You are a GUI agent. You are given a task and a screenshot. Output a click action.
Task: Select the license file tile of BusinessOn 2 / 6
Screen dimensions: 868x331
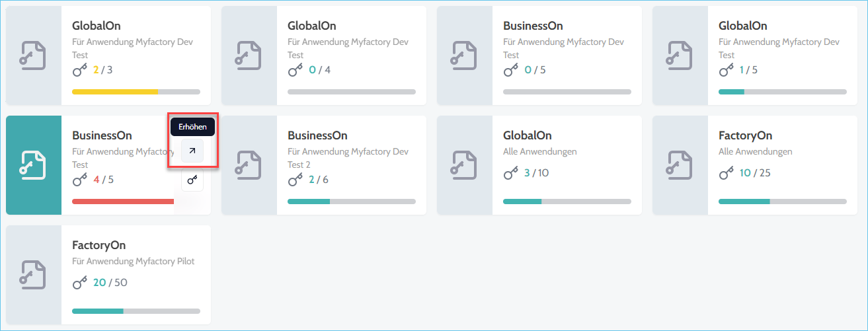(249, 165)
